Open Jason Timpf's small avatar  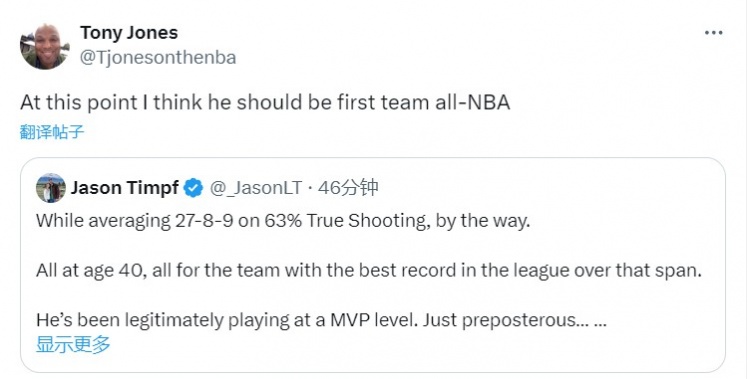point(51,188)
